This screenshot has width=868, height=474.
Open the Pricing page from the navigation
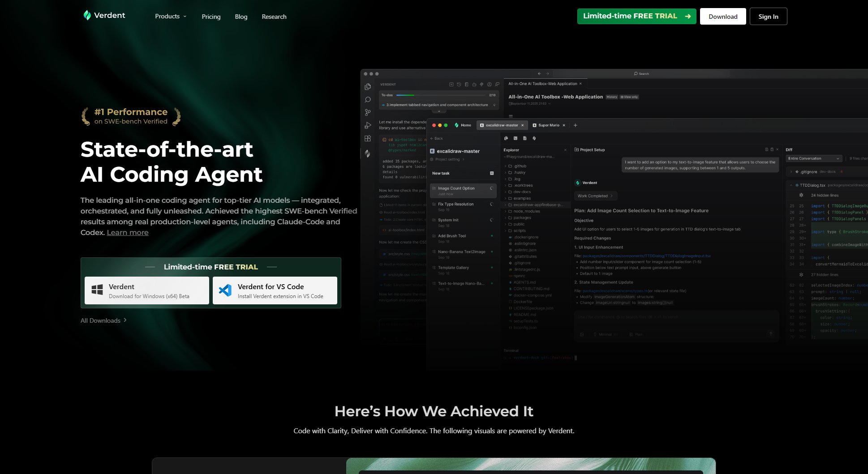(211, 17)
